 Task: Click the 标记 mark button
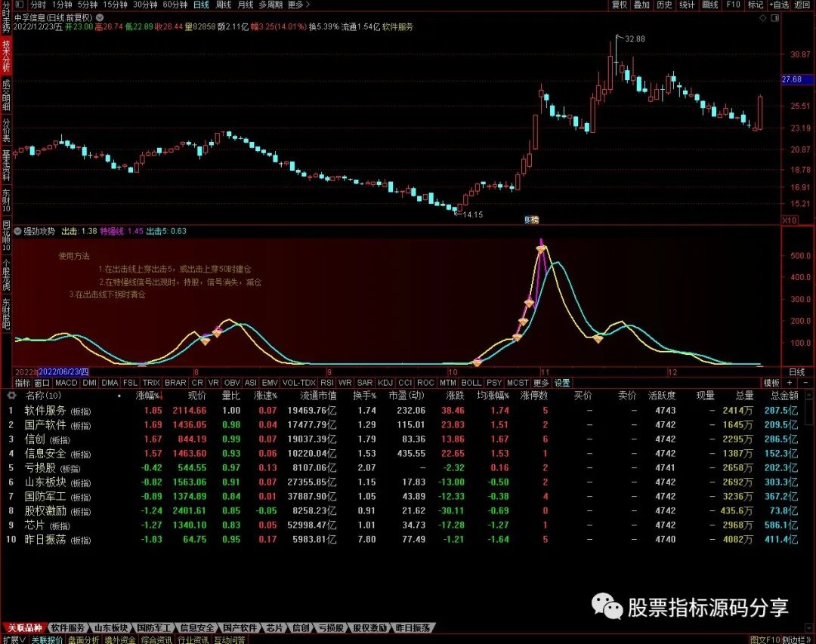click(755, 5)
